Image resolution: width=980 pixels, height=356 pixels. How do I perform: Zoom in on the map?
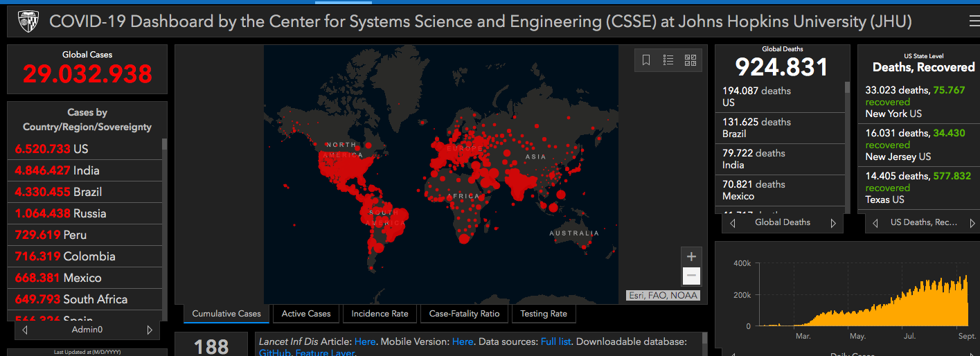point(691,256)
